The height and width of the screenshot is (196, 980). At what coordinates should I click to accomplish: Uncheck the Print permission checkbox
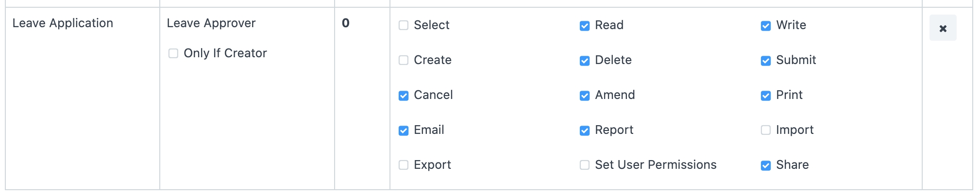point(766,95)
